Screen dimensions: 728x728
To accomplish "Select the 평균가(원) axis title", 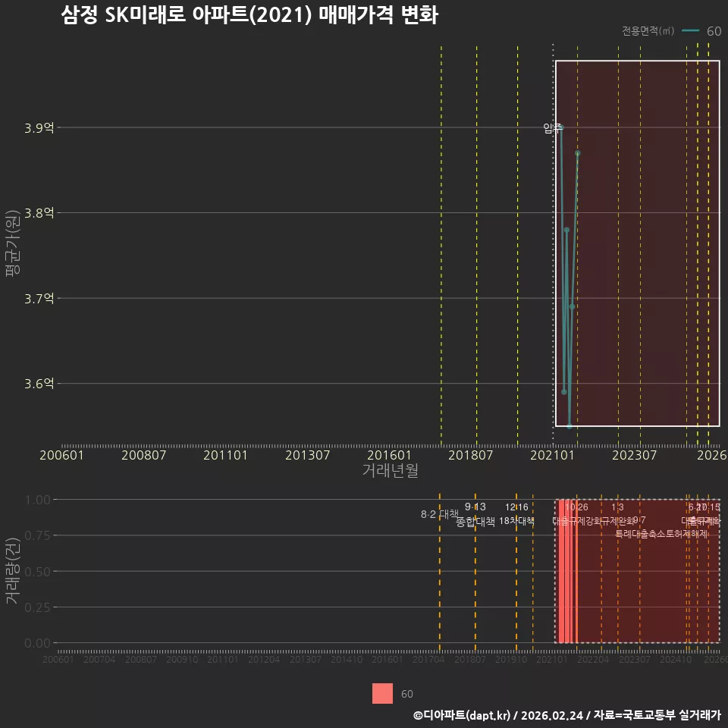I will pos(13,243).
